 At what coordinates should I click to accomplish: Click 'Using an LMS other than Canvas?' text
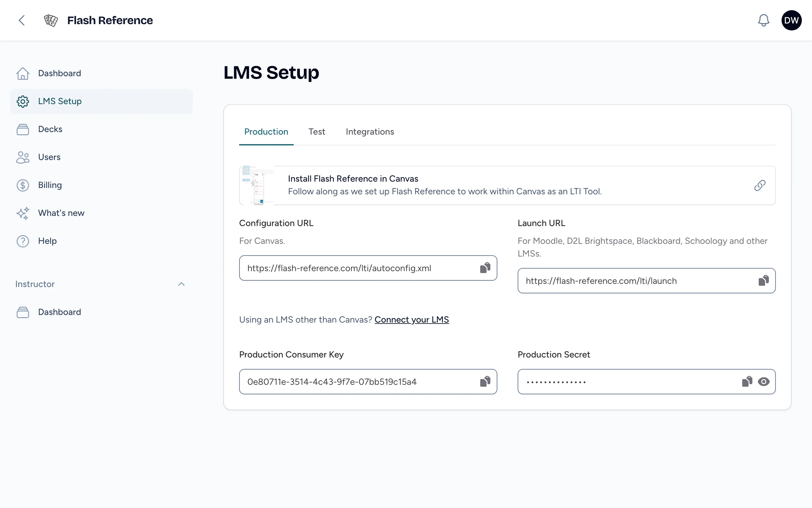point(305,319)
